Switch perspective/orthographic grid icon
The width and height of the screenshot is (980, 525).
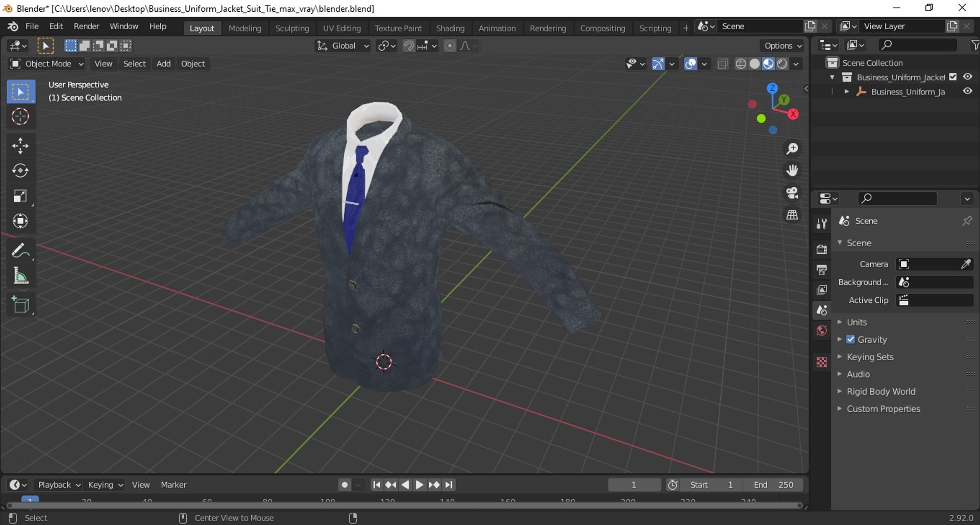pos(792,215)
